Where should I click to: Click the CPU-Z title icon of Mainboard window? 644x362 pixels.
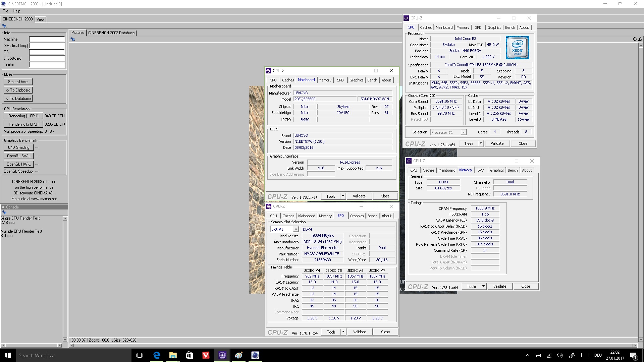click(268, 71)
